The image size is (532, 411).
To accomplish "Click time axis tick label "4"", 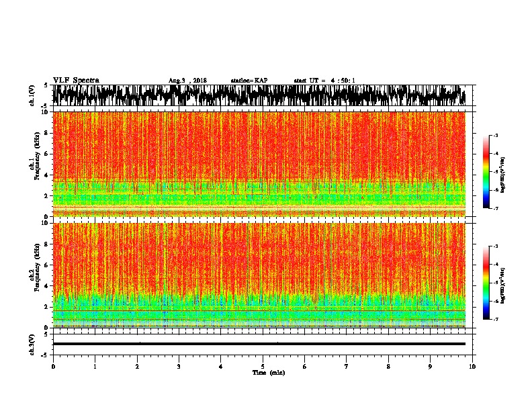I will pos(221,367).
